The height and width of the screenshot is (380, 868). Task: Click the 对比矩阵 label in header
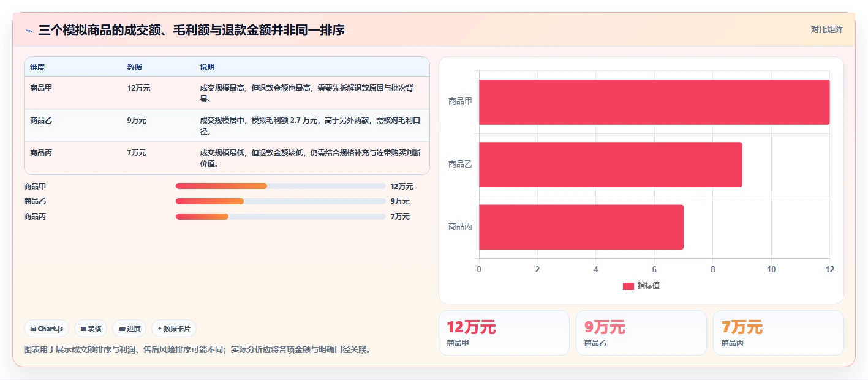(x=826, y=29)
